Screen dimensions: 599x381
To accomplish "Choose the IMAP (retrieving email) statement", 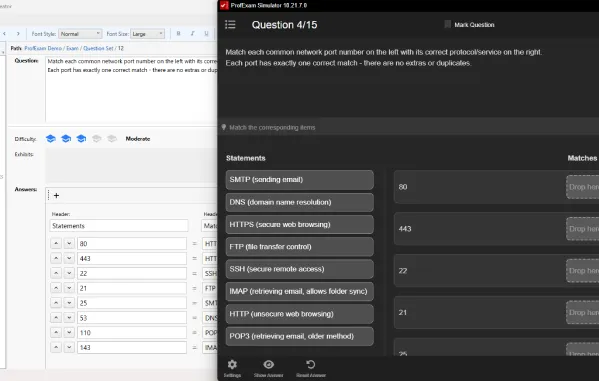I will (x=300, y=292).
